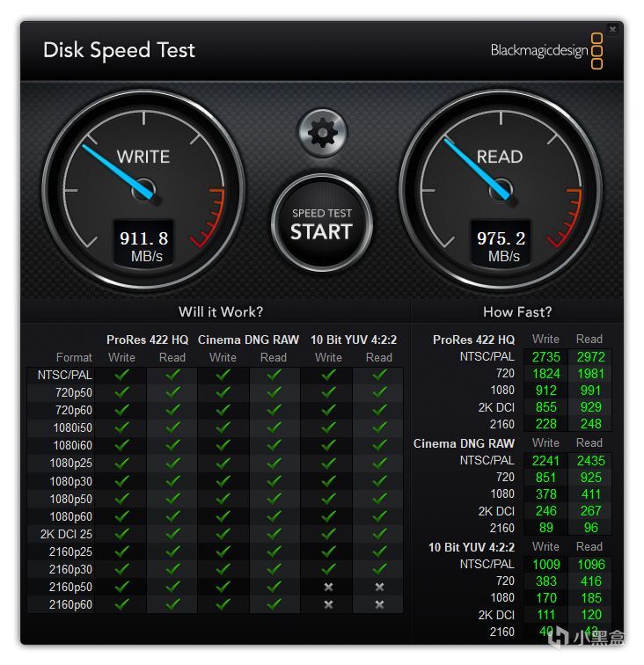Click the 2160p60 10 Bit YUV read cross
The height and width of the screenshot is (665, 644).
pyautogui.click(x=379, y=604)
